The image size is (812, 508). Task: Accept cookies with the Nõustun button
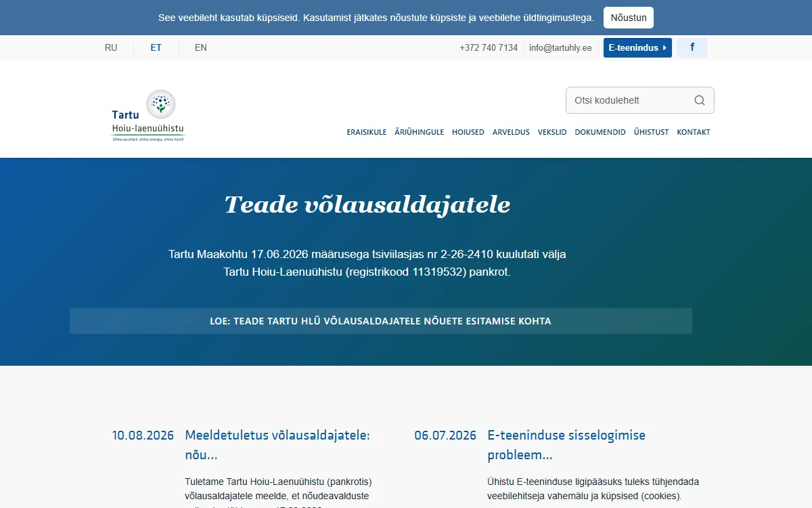[x=629, y=18]
